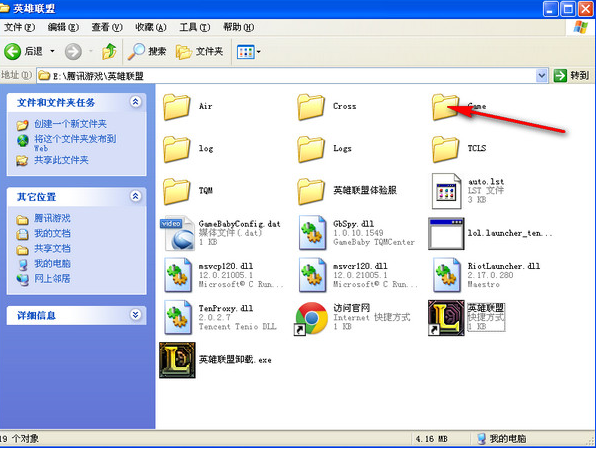The height and width of the screenshot is (449, 597).
Task: Click the 转到 Go button
Action: click(x=571, y=76)
